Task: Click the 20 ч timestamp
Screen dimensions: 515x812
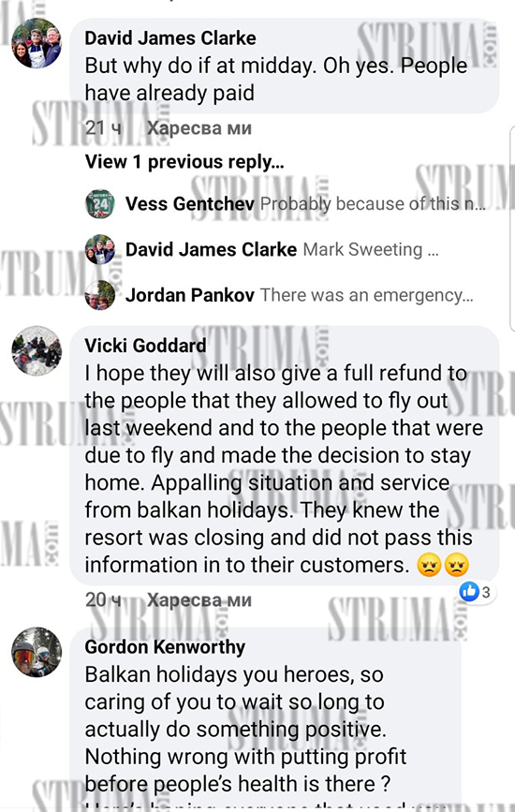Action: [104, 599]
